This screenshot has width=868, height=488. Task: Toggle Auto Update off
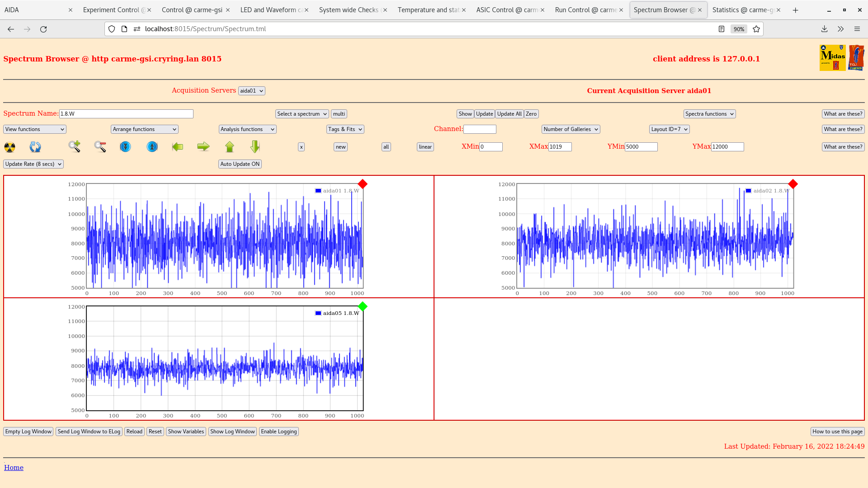pos(240,164)
